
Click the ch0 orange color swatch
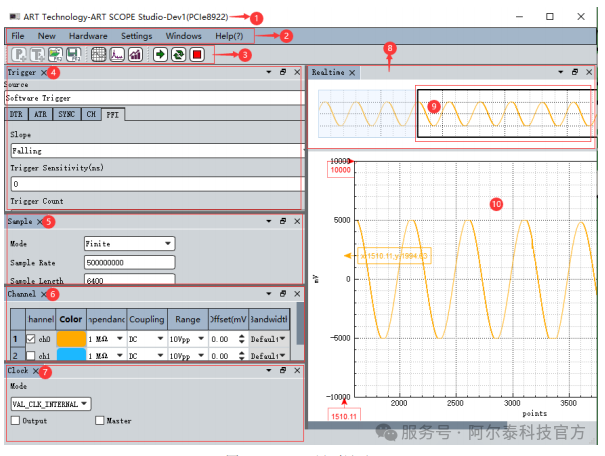[x=71, y=339]
